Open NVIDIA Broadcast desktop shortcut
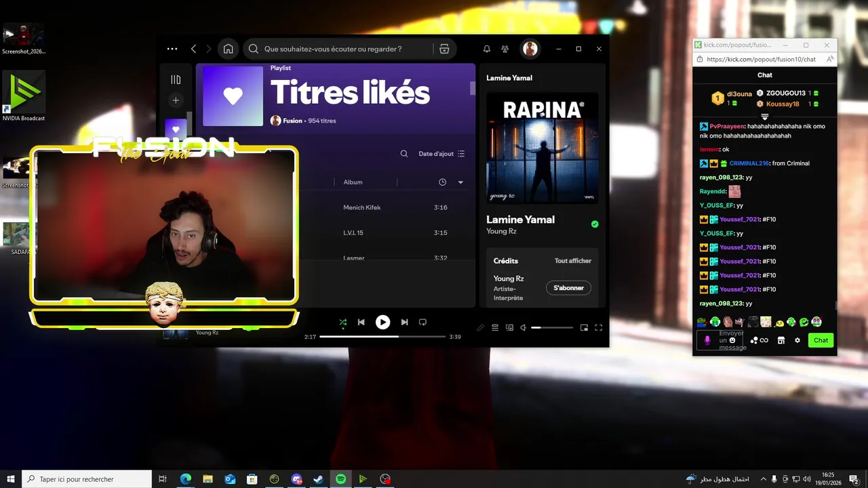Viewport: 868px width, 488px height. click(x=24, y=96)
